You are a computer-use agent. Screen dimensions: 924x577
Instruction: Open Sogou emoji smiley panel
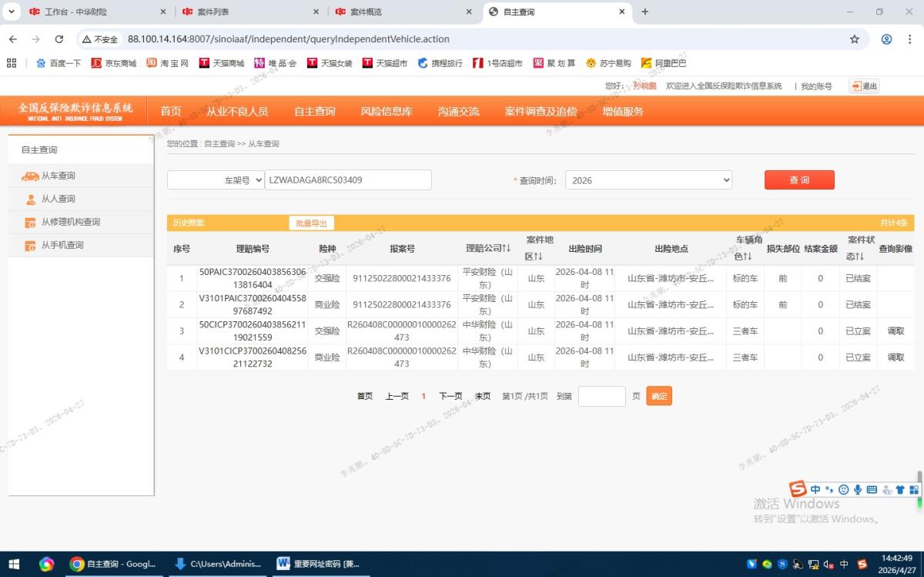[844, 490]
